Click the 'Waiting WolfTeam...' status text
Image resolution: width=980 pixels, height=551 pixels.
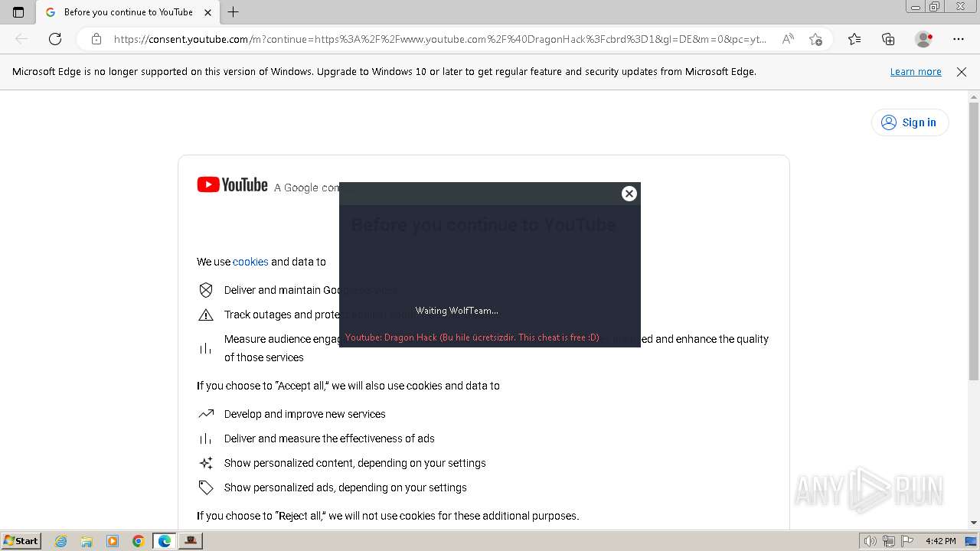(x=457, y=311)
